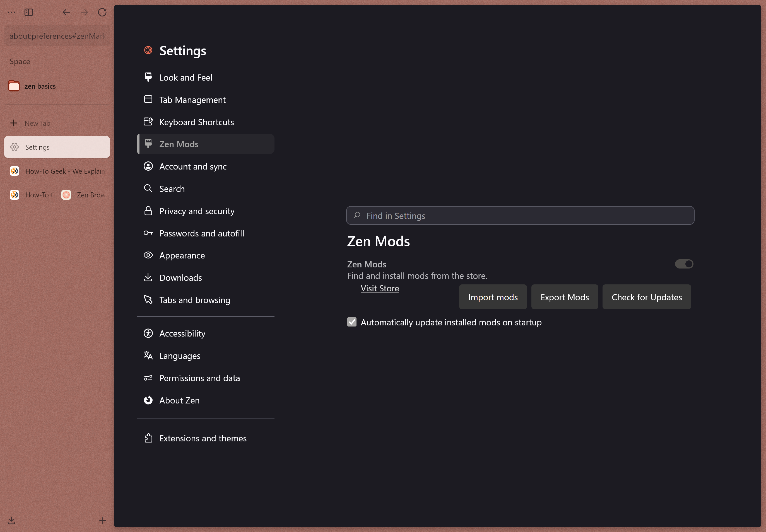Image resolution: width=766 pixels, height=532 pixels.
Task: Click the address bar showing about:preferences
Action: [x=57, y=36]
